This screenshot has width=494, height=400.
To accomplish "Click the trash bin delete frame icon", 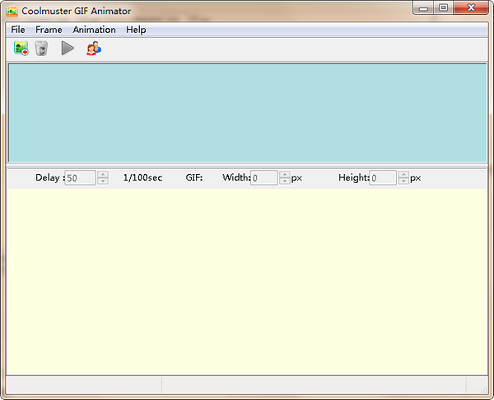I will 41,49.
